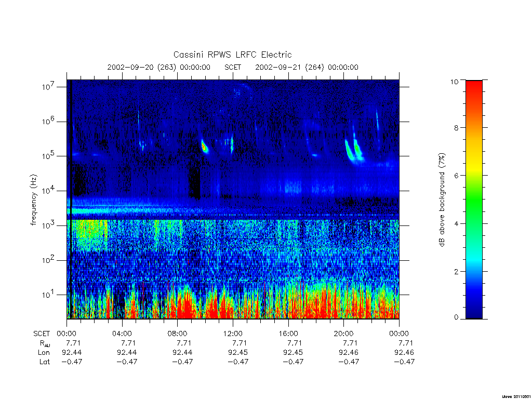Click the '16:00' time tick label
The width and height of the screenshot is (532, 399).
pyautogui.click(x=288, y=334)
